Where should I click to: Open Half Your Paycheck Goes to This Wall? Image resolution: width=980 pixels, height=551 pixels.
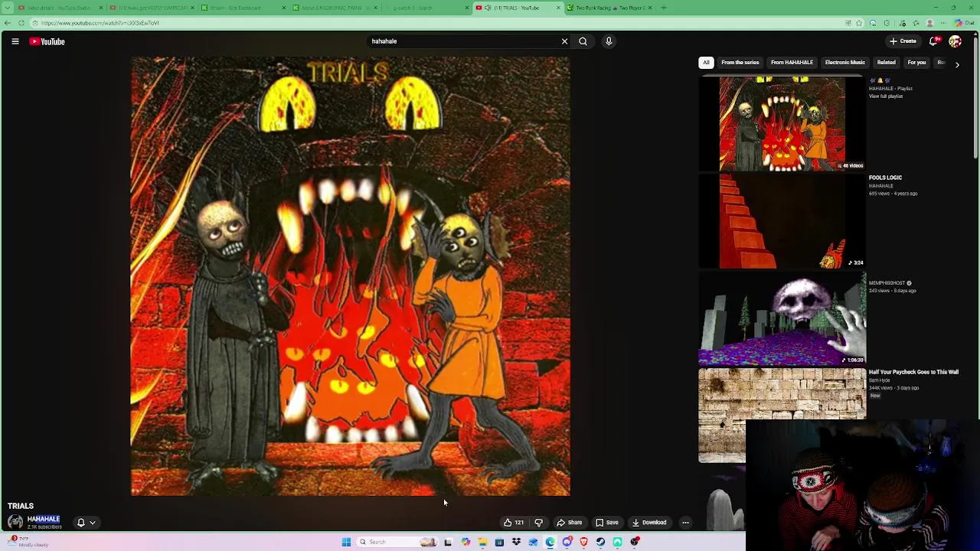pyautogui.click(x=913, y=372)
